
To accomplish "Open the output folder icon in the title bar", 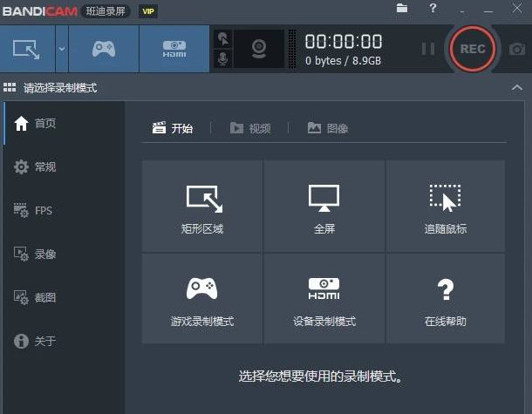I will (x=402, y=8).
